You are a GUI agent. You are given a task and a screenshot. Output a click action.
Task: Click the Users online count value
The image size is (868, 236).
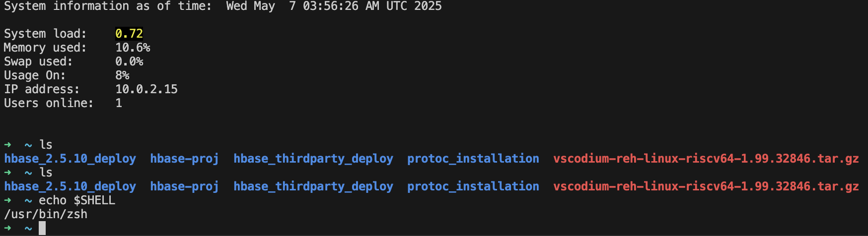(119, 103)
